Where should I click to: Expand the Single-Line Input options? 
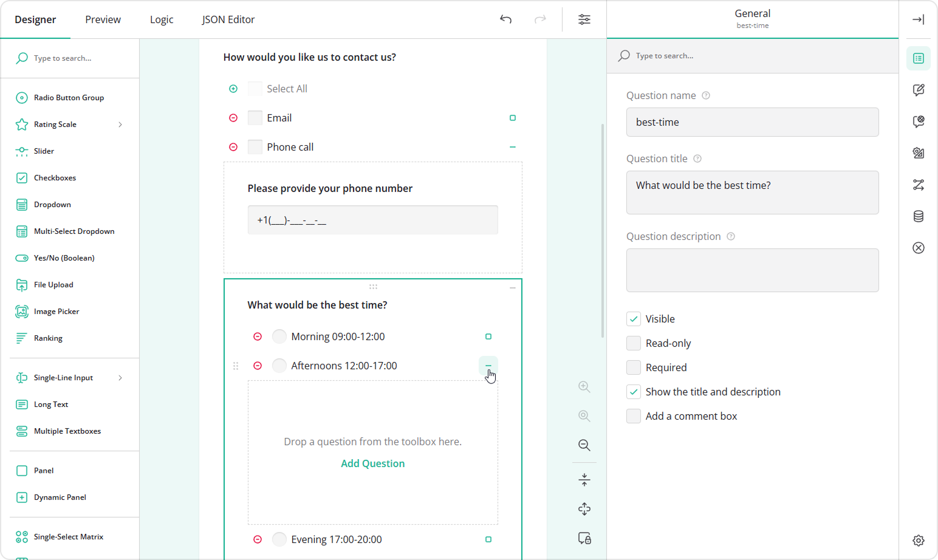tap(121, 377)
